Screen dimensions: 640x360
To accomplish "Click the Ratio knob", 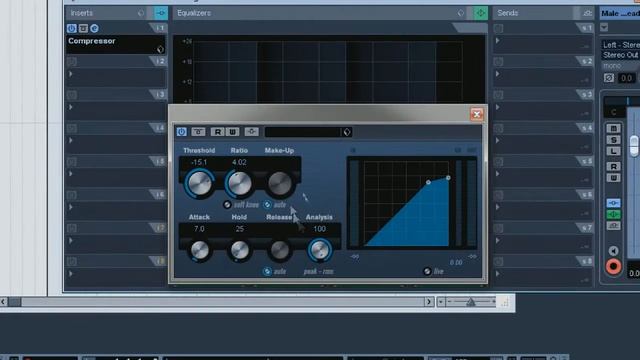I will [240, 183].
